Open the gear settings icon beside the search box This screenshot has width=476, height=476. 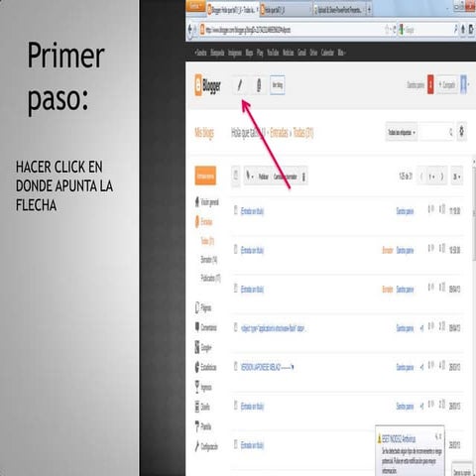coord(462,132)
